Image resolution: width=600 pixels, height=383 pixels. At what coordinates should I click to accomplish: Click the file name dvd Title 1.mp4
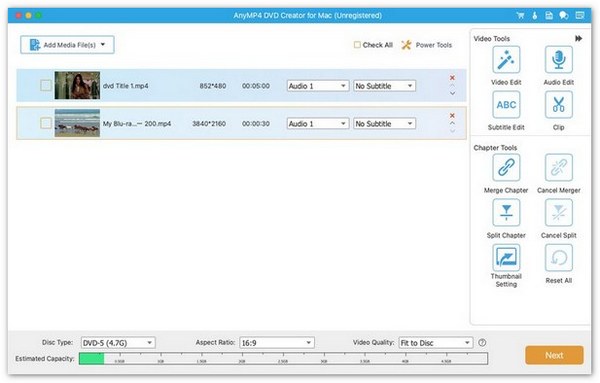pyautogui.click(x=126, y=86)
